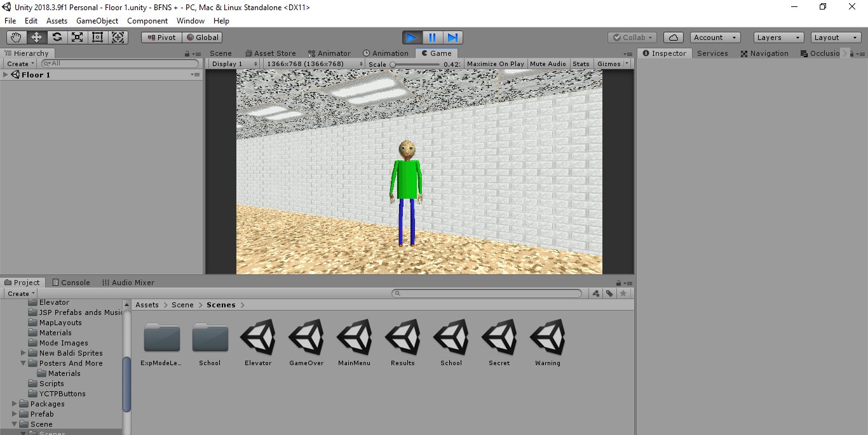Open the Layers dropdown
Image resolution: width=868 pixels, height=435 pixels.
point(778,37)
